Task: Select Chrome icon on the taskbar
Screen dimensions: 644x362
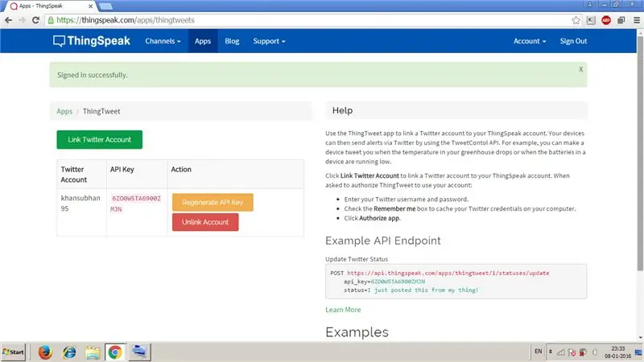Action: pos(115,352)
